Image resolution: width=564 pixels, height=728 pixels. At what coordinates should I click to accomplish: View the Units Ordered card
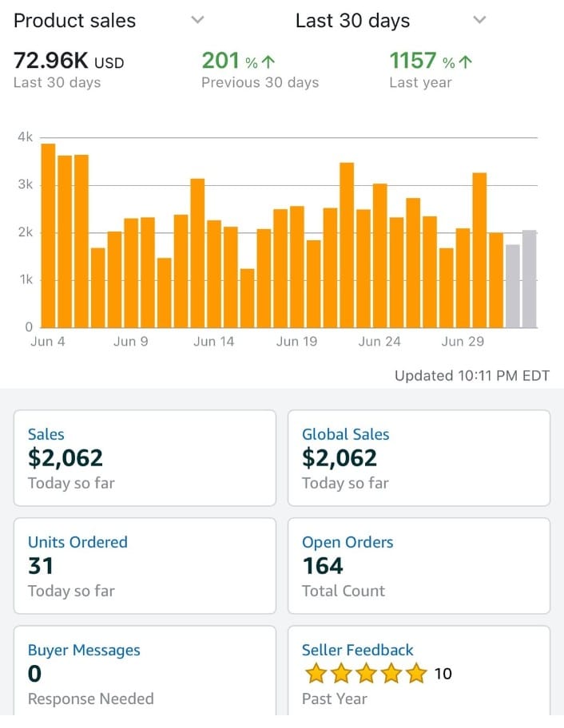(x=145, y=566)
